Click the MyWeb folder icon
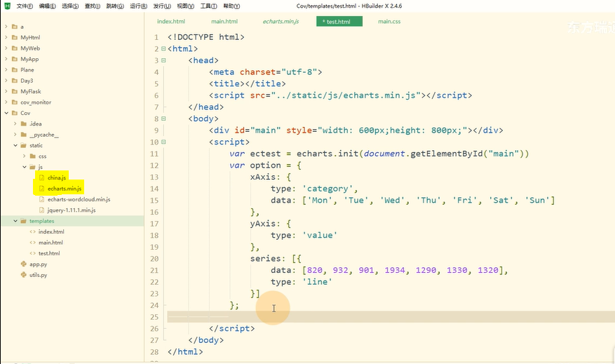 tap(15, 48)
